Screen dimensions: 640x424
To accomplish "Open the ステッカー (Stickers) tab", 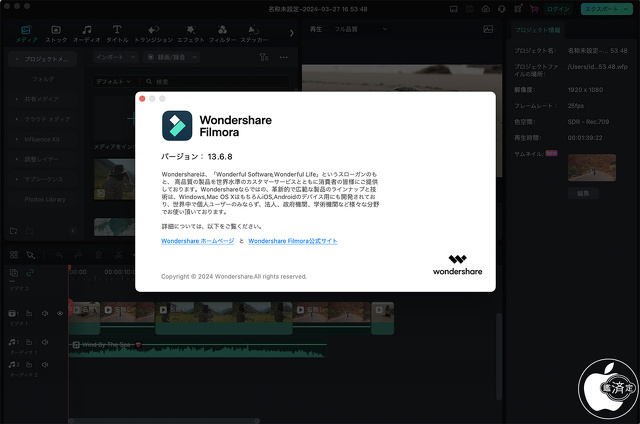I will 254,34.
